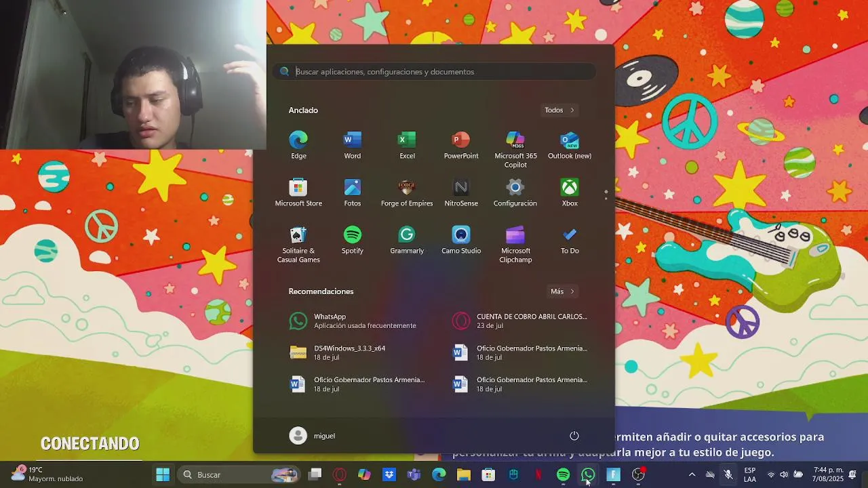Open Copilot from the taskbar
This screenshot has width=868, height=488.
pos(365,474)
